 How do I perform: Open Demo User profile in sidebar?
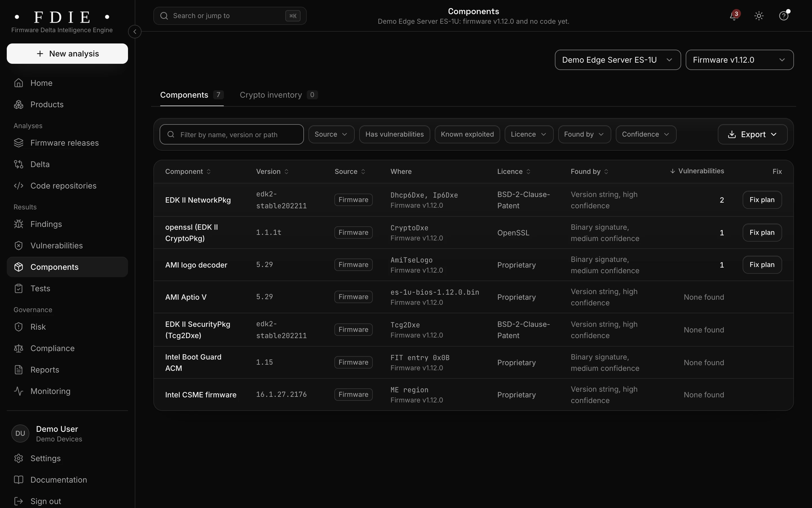(67, 433)
